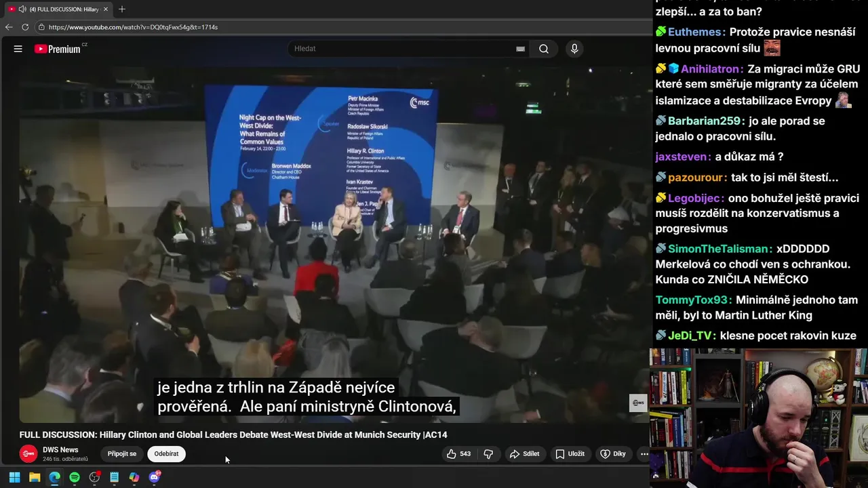This screenshot has width=868, height=488.
Task: Open File Explorer from taskbar
Action: pos(35,477)
